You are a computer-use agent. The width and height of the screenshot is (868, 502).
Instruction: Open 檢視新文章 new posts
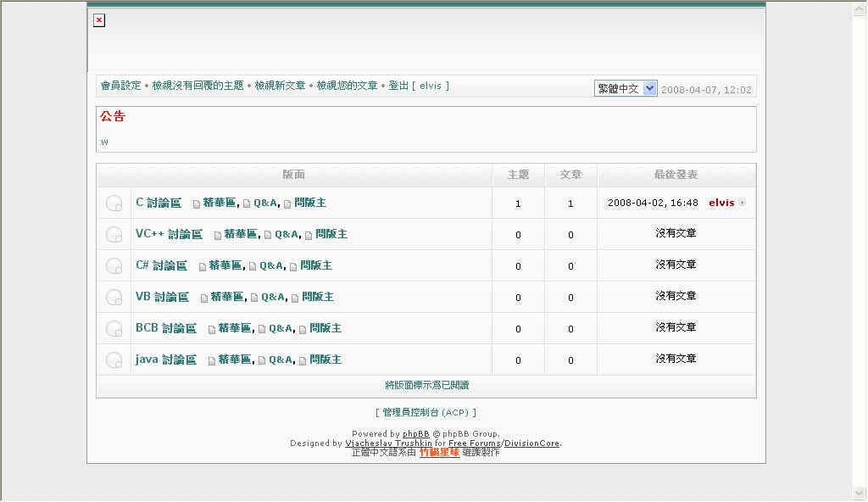280,86
